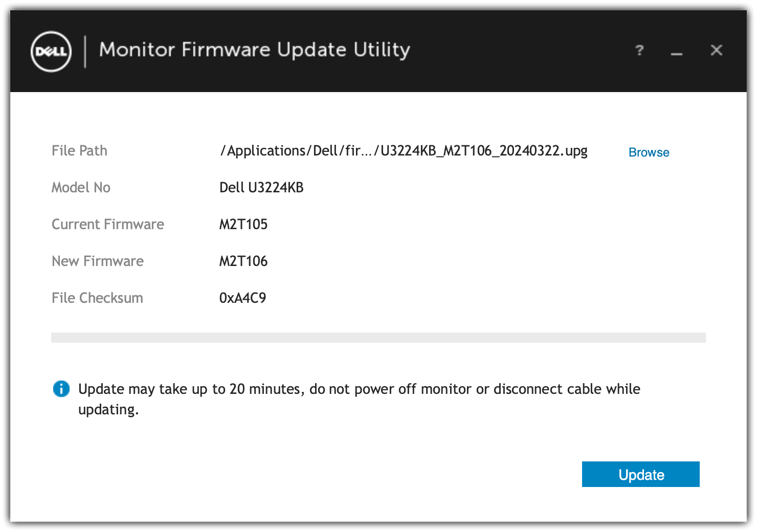Click the Monitor Firmware Update Utility title
The height and width of the screenshot is (532, 757).
pos(254,50)
